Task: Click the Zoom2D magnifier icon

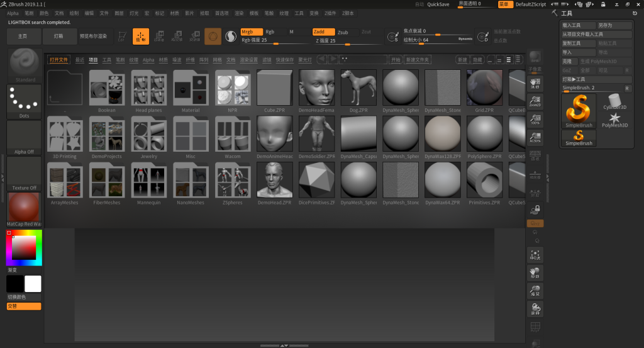Action: [x=535, y=102]
